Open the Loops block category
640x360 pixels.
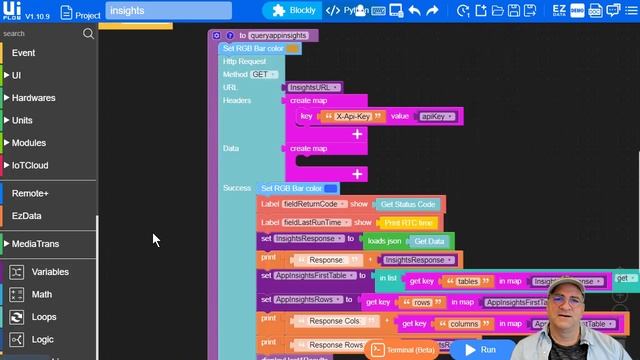(x=44, y=317)
